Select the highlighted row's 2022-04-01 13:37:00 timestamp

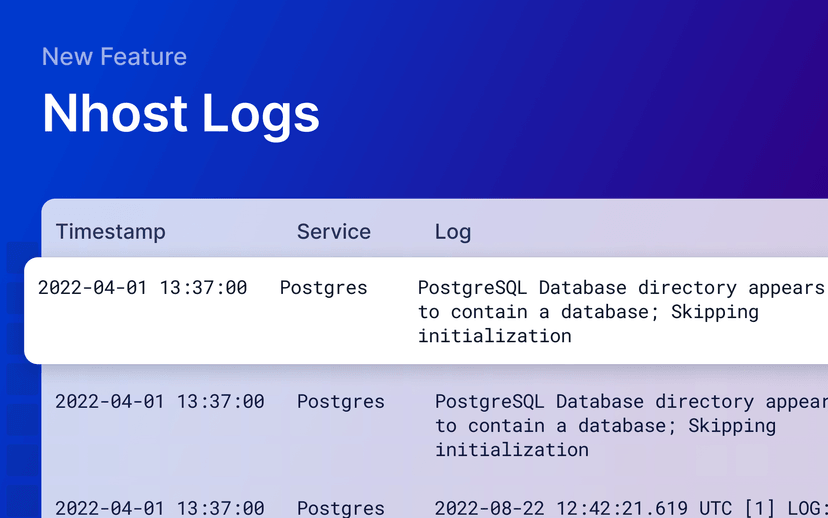click(x=143, y=288)
